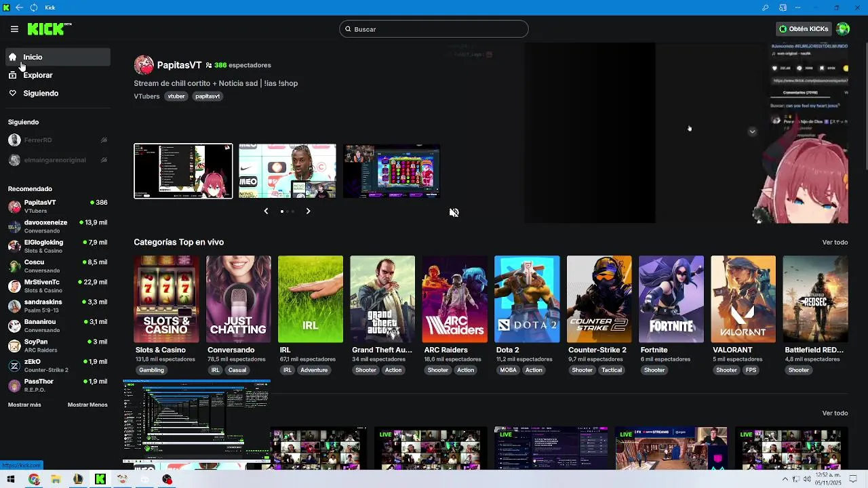Open recommended channel zEkO
The width and height of the screenshot is (868, 488).
pyautogui.click(x=58, y=365)
